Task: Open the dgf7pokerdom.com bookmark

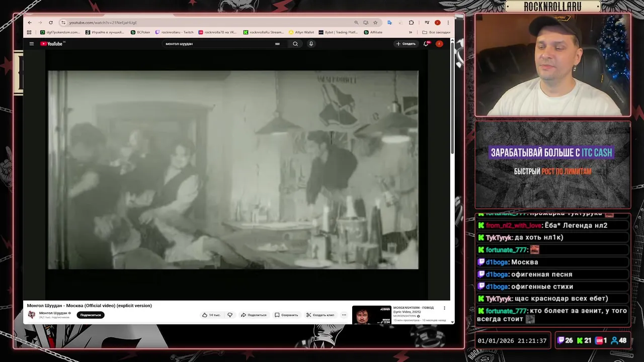Action: [60, 32]
